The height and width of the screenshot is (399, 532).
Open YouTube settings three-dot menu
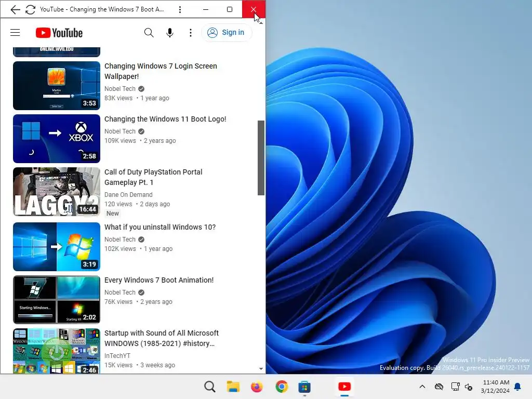pos(191,33)
